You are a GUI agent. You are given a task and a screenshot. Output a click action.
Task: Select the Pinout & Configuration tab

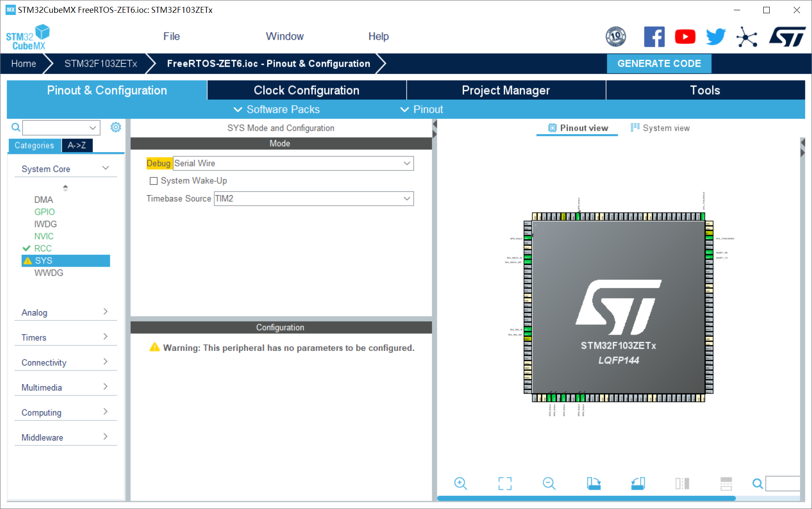(x=107, y=90)
